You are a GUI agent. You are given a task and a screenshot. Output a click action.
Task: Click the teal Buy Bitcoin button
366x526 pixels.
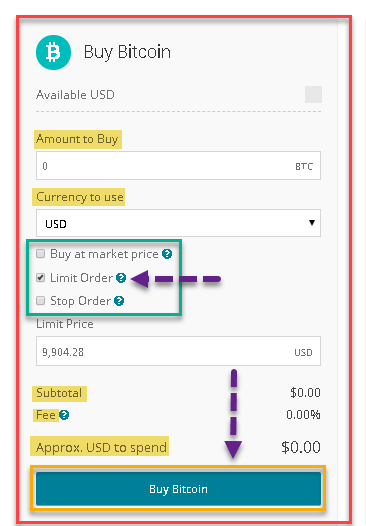click(x=178, y=489)
